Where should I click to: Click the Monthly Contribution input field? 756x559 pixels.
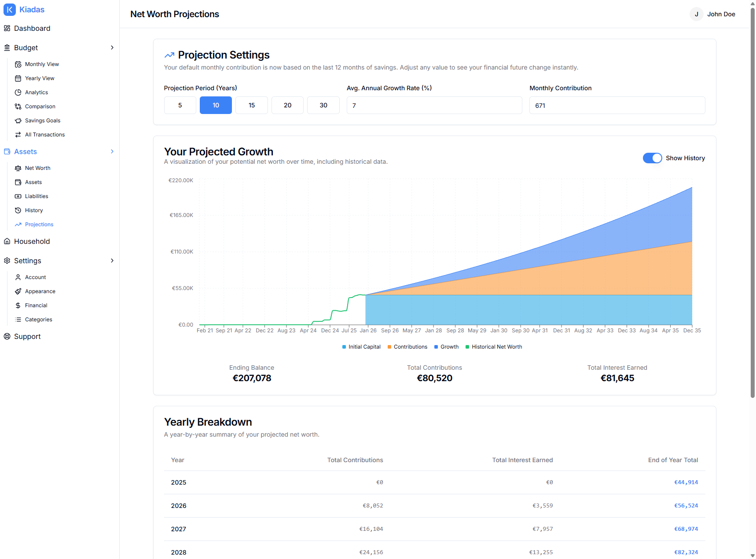click(617, 106)
